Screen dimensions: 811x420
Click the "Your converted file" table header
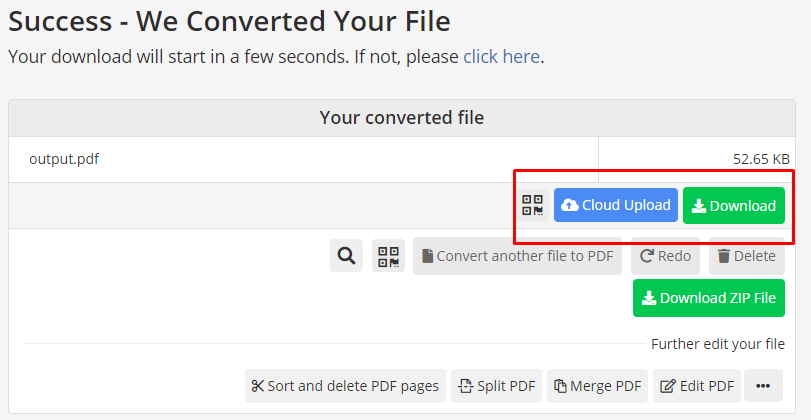coord(402,118)
